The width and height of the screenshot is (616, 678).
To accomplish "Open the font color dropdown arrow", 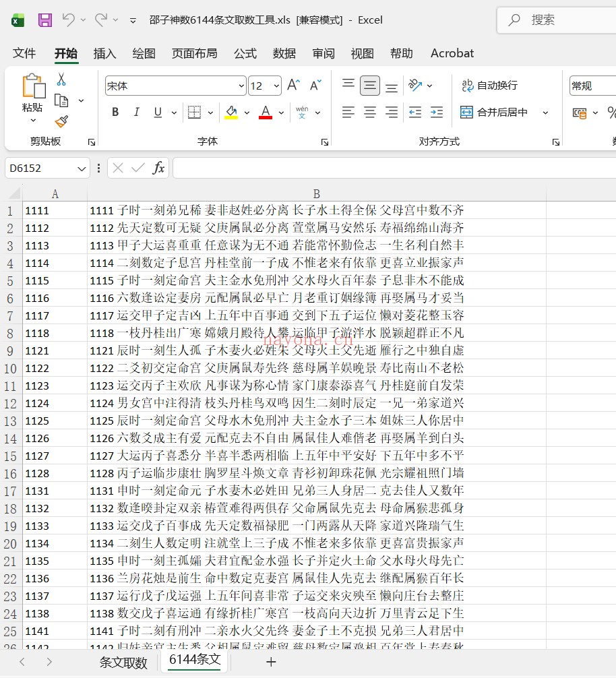I will 281,113.
